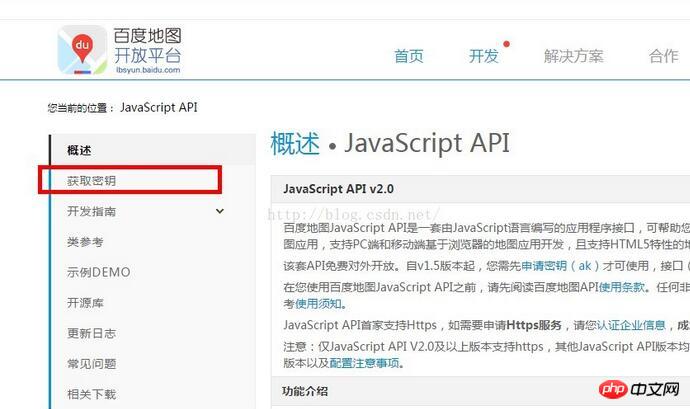Click the 认证企业信息 link
This screenshot has width=690, height=409.
coord(631,325)
